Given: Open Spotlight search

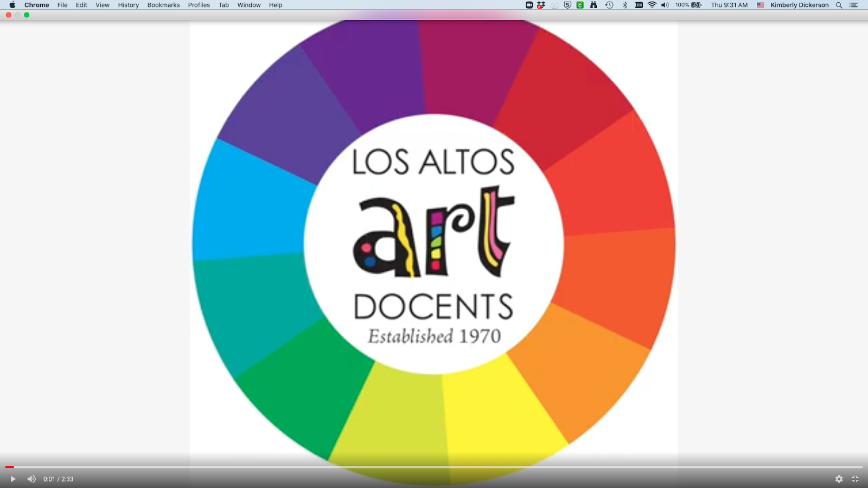Looking at the screenshot, I should (839, 5).
